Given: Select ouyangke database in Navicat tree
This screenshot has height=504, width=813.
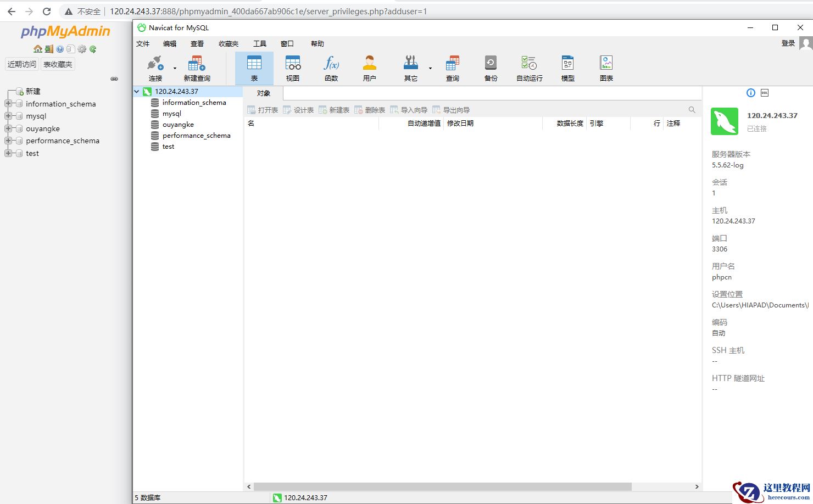Looking at the screenshot, I should click(178, 125).
